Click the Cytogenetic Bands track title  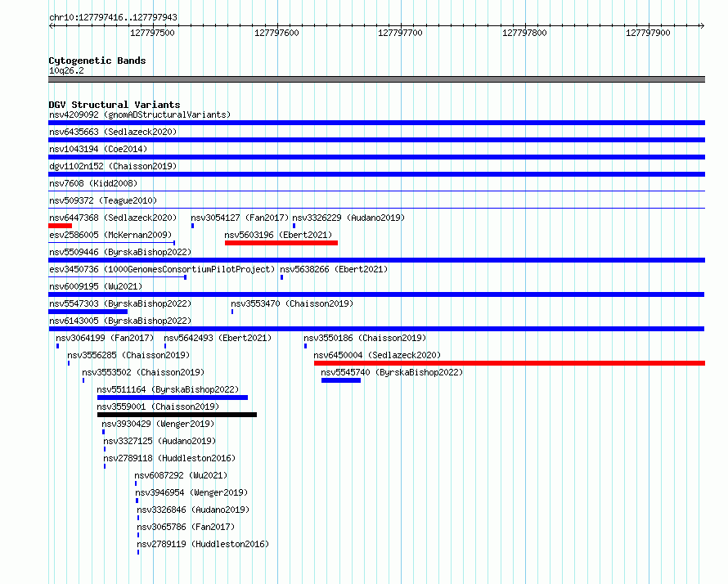pos(97,61)
